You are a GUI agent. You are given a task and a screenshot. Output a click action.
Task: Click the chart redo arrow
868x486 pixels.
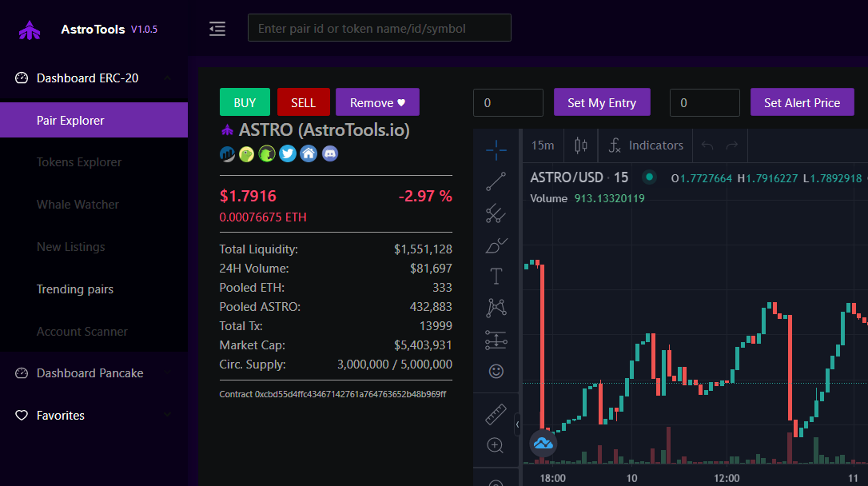click(732, 145)
